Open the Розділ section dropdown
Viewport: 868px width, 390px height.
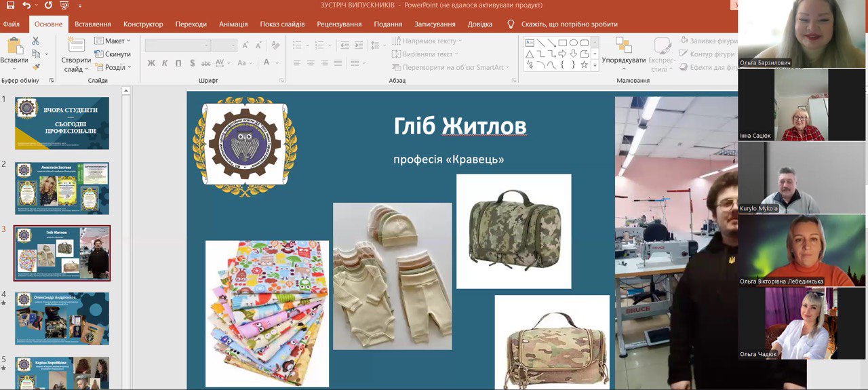click(113, 67)
